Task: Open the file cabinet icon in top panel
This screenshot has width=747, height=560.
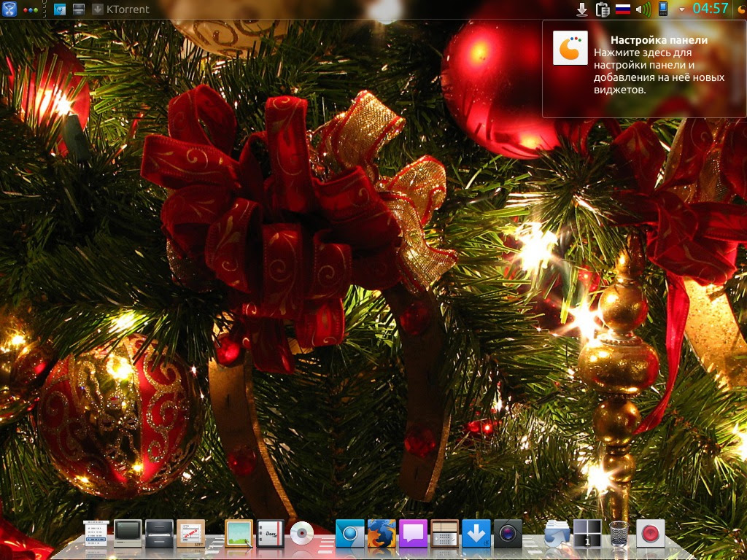Action: 79,9
